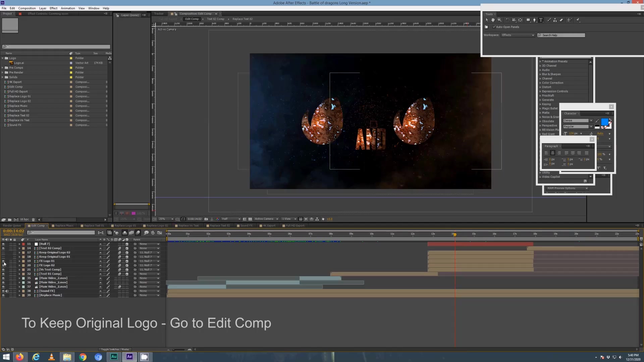
Task: Click the Search Help field
Action: pos(561,35)
